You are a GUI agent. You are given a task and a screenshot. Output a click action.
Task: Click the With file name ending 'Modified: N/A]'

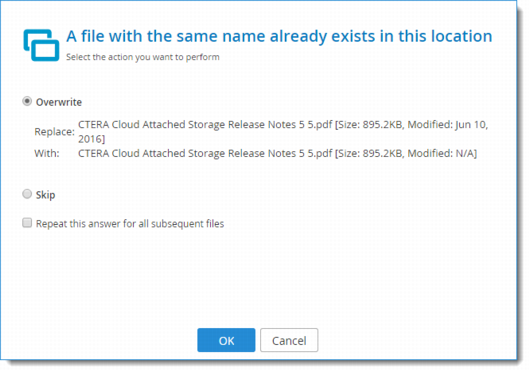[278, 153]
